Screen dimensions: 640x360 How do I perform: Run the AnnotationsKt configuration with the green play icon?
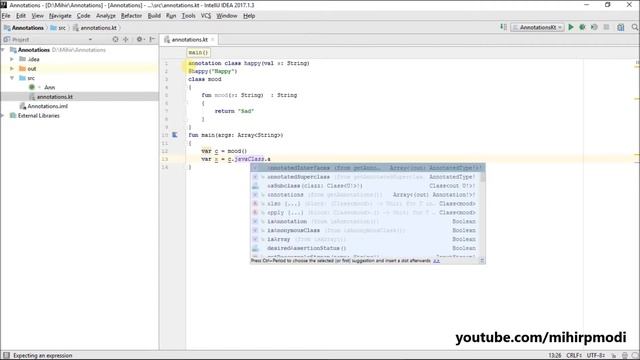(571, 27)
